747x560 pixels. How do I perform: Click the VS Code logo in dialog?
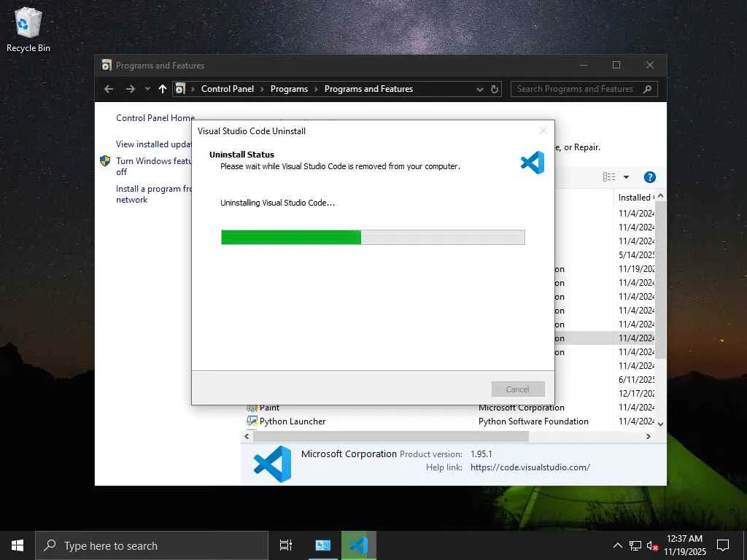[533, 163]
